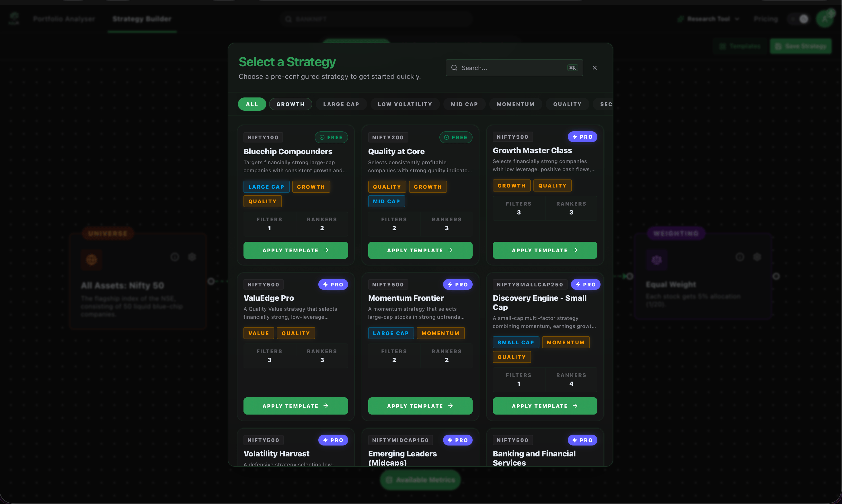Click NIFTY200 label on Quality at Core

point(388,138)
